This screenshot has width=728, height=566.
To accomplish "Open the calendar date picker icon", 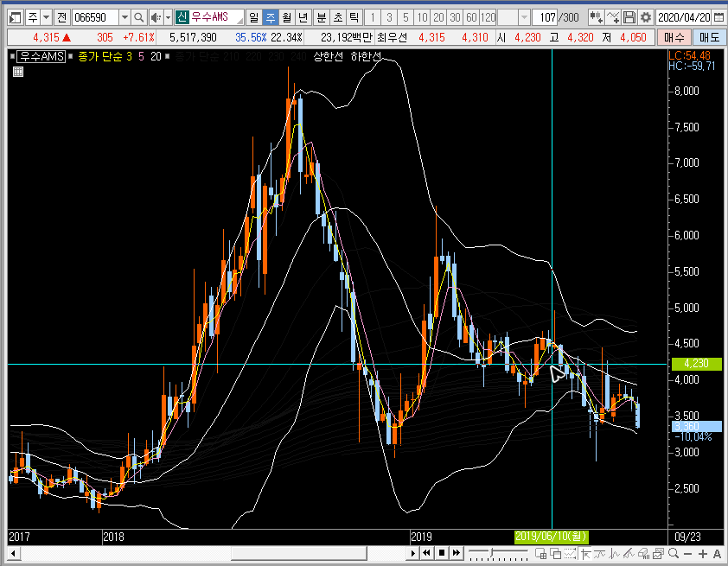I will click(x=718, y=17).
